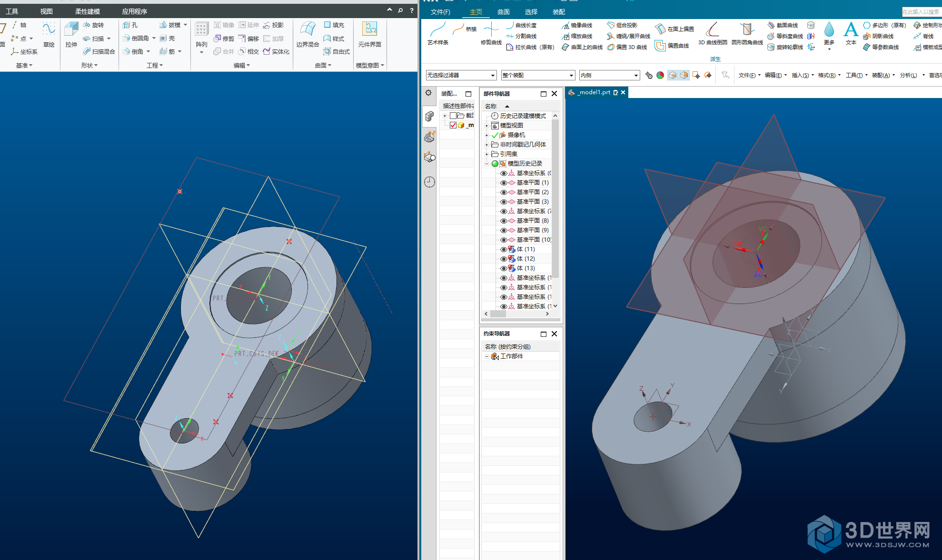
Task: Expand the 引用集 tree node
Action: 486,154
